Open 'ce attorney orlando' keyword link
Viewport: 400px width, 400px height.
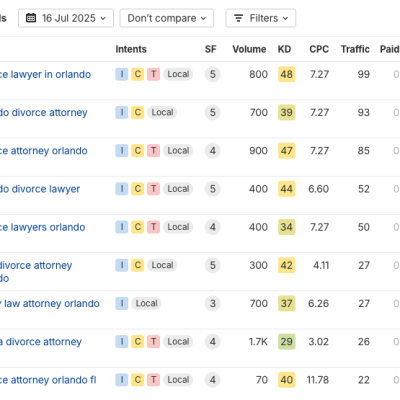coord(44,151)
